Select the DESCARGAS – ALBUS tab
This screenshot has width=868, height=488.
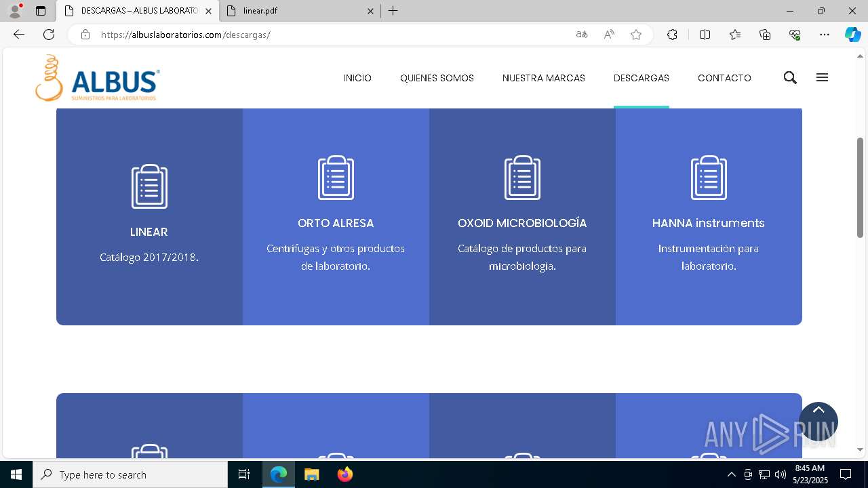point(138,11)
